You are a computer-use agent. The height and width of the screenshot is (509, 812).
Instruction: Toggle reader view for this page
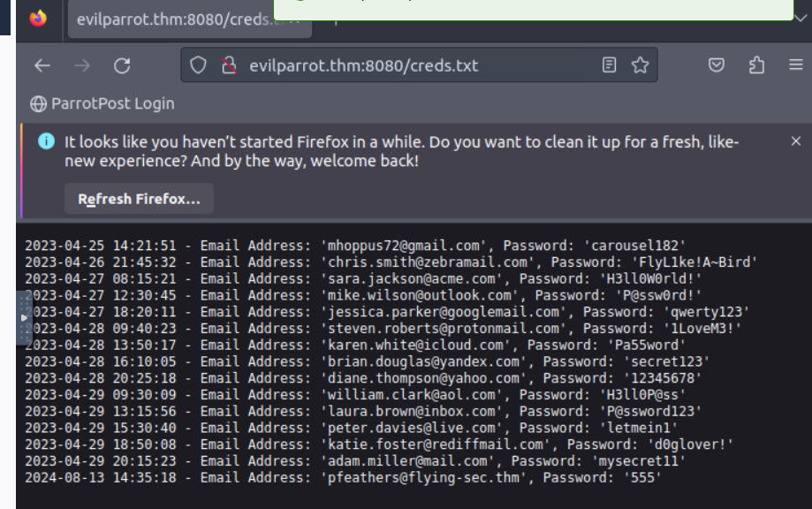click(609, 65)
